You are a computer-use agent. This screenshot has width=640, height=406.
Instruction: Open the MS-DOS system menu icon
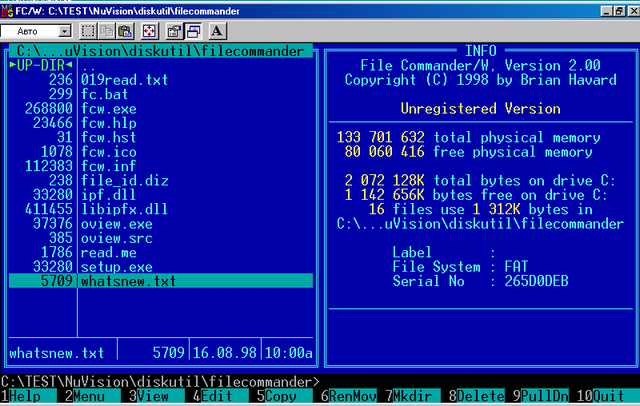coord(7,11)
